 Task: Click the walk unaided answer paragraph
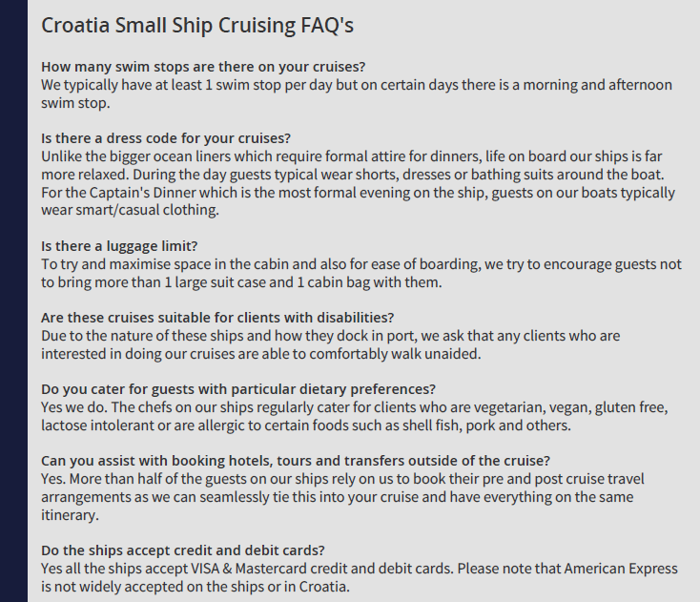pyautogui.click(x=330, y=344)
